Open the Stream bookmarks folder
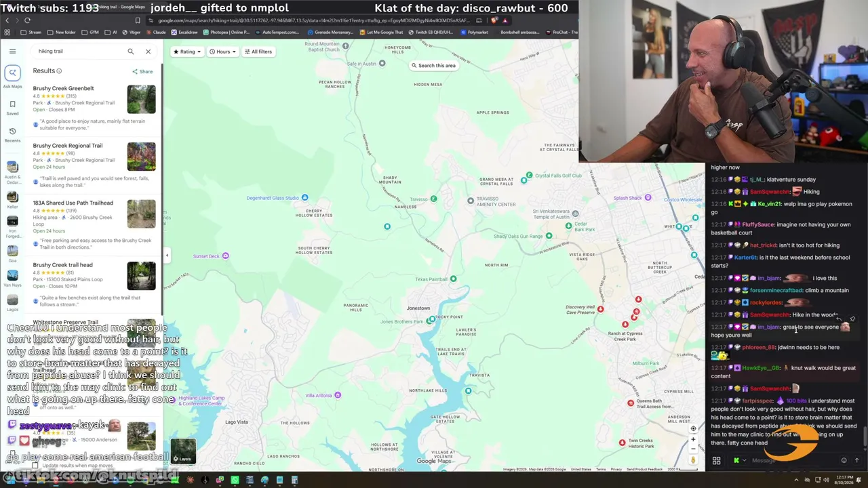The height and width of the screenshot is (488, 868). [x=31, y=32]
